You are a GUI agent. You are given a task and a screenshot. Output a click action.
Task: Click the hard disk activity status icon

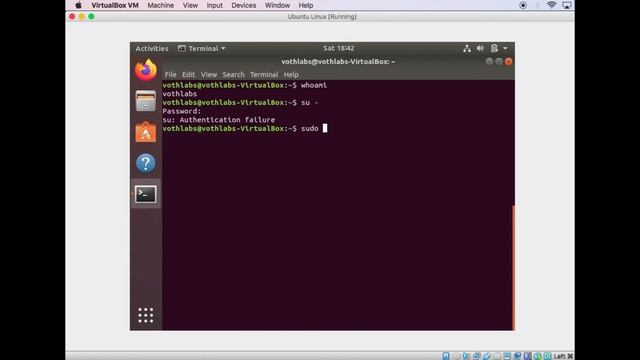pos(446,356)
